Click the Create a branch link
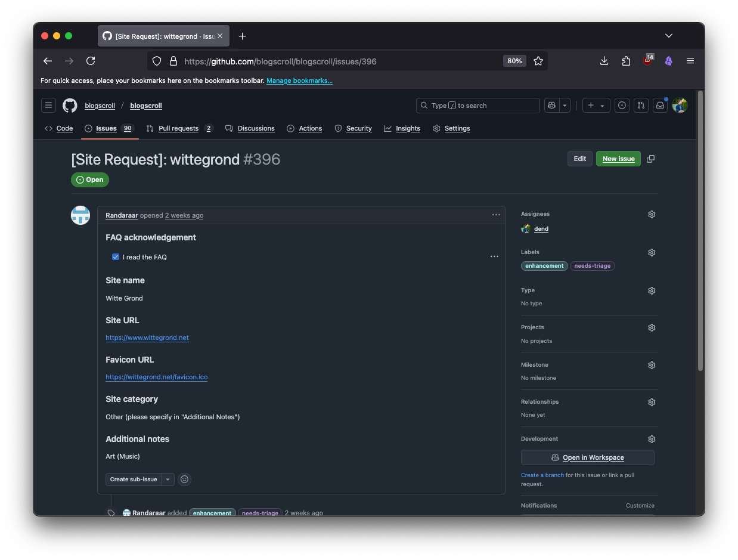This screenshot has width=738, height=560. (542, 475)
